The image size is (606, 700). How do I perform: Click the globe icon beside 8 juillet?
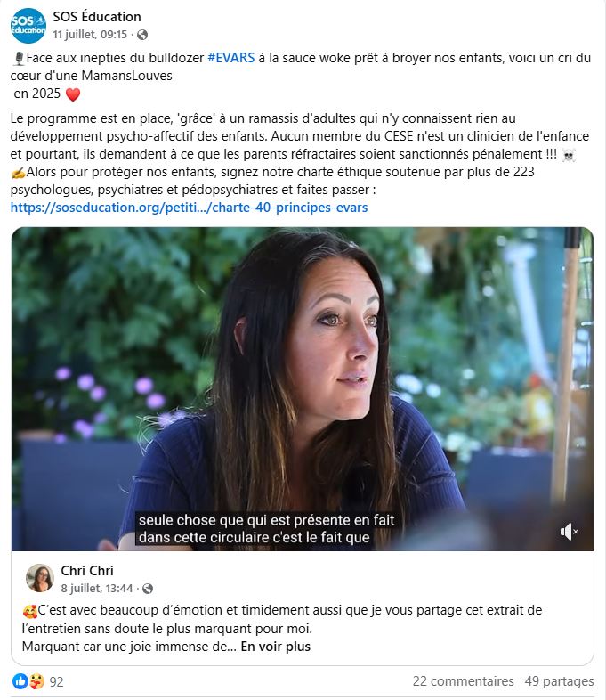click(148, 589)
